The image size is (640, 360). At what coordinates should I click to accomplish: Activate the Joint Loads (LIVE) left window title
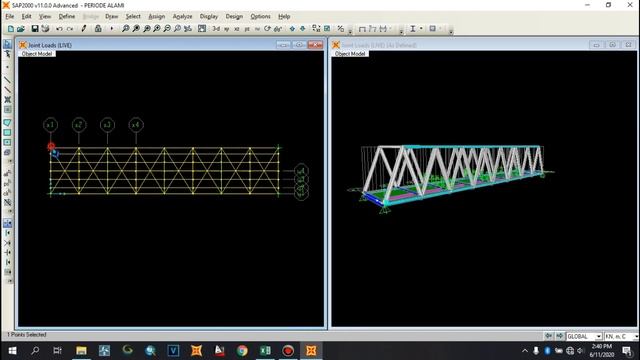point(50,45)
